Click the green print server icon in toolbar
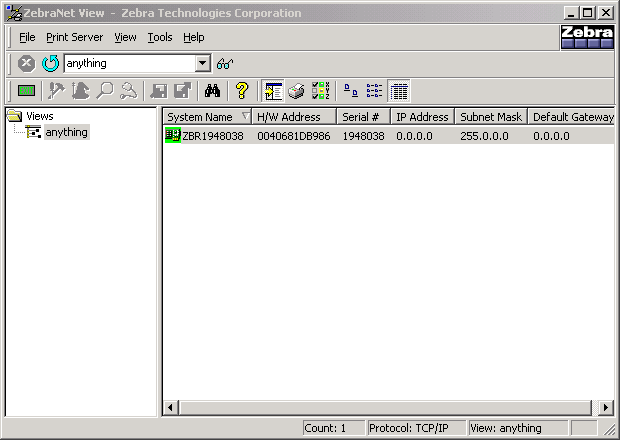This screenshot has height=440, width=620. (x=26, y=92)
